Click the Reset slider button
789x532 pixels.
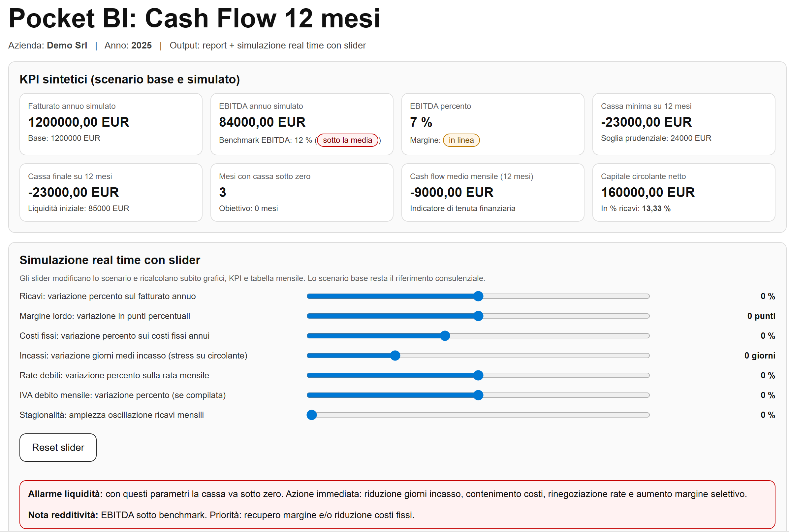58,447
